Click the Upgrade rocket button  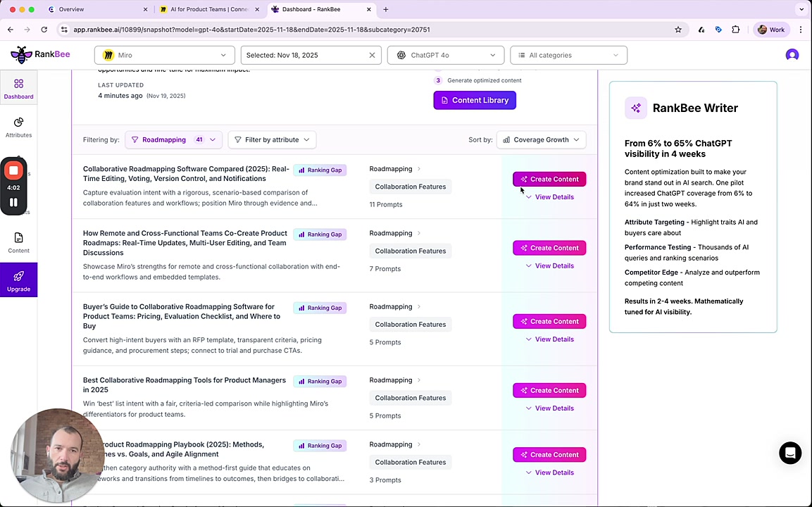click(18, 280)
